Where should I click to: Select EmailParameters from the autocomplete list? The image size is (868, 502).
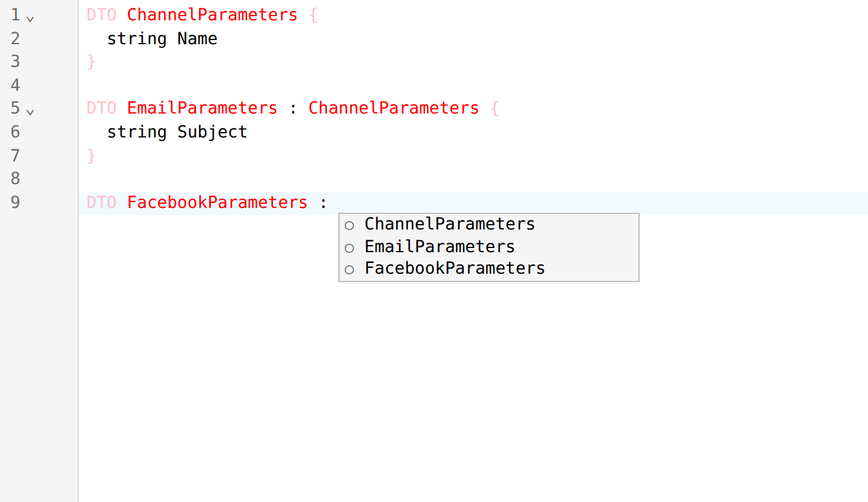click(x=489, y=246)
